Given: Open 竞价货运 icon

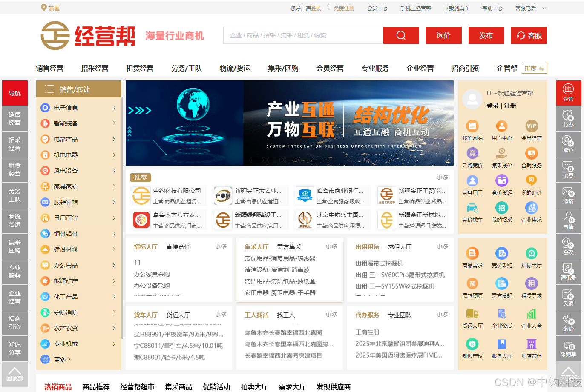Looking at the screenshot, I should [502, 180].
